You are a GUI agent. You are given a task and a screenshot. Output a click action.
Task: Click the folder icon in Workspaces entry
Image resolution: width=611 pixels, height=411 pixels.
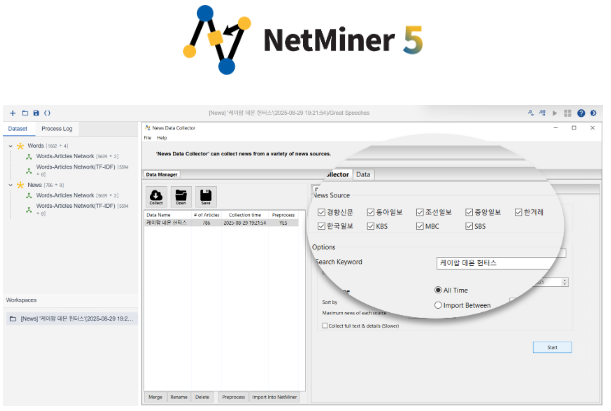[x=13, y=319]
